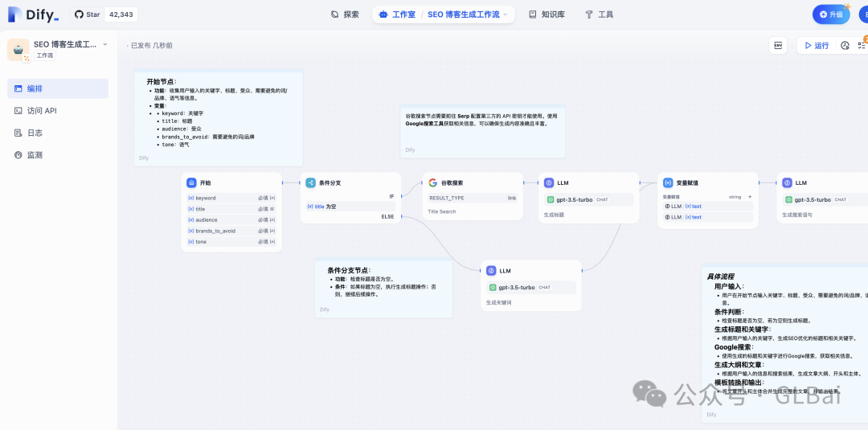The image size is (868, 430).
Task: Click the 已发布 几秒前 status text
Action: pos(151,45)
